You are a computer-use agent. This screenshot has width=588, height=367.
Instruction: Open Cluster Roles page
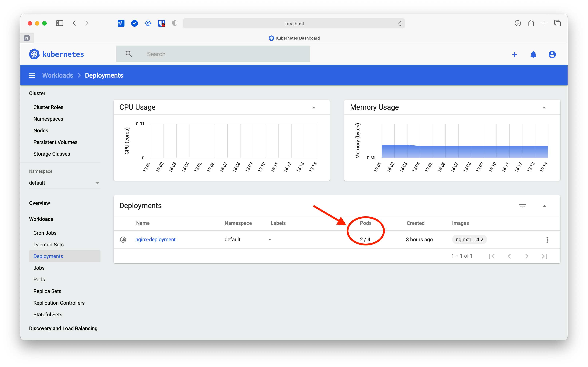[x=48, y=107]
